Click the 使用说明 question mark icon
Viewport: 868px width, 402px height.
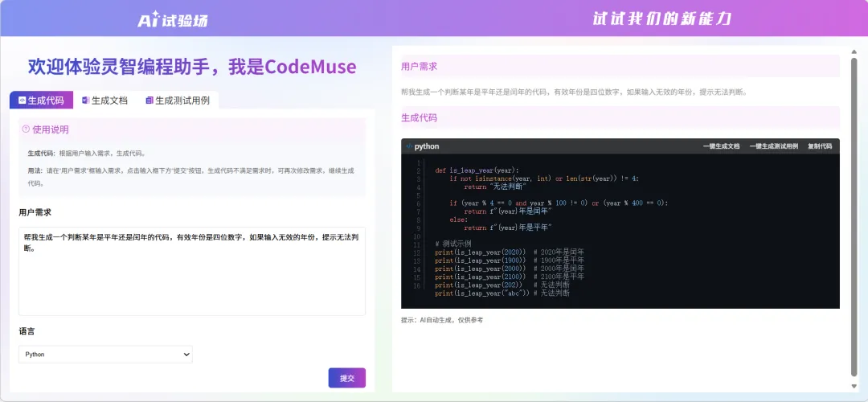[26, 129]
